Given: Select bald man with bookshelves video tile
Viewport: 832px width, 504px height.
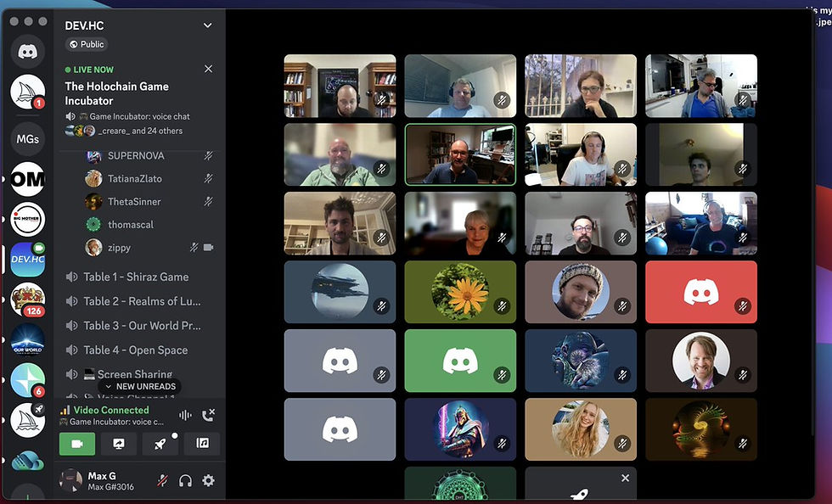Looking at the screenshot, I should (x=340, y=86).
